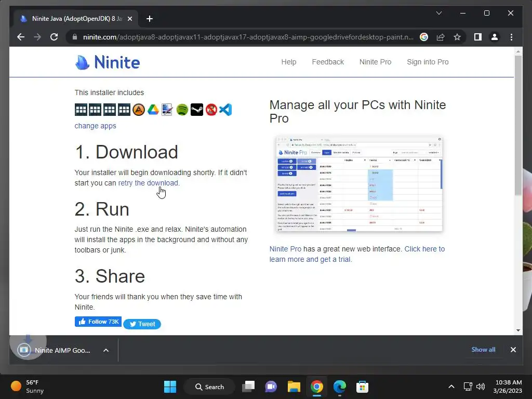
Task: Click retry the download link
Action: click(148, 183)
